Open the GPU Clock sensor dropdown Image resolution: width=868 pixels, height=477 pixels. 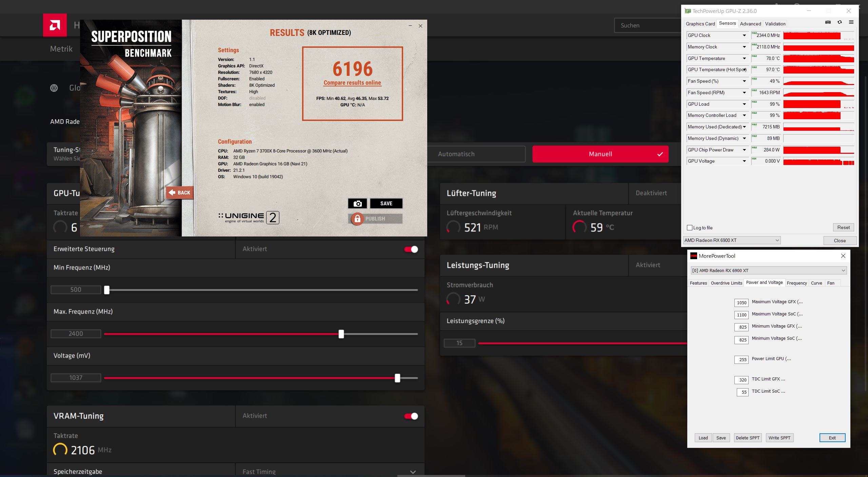[744, 35]
